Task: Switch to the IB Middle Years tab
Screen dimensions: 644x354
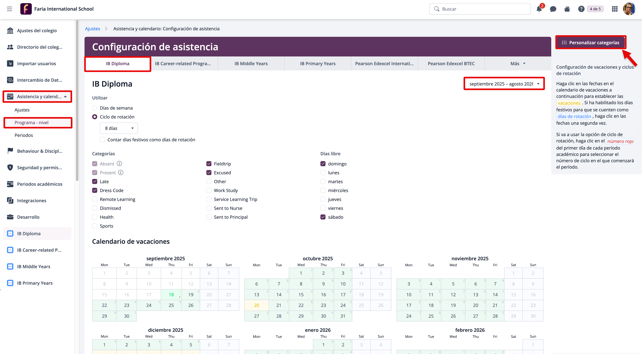Action: click(251, 64)
